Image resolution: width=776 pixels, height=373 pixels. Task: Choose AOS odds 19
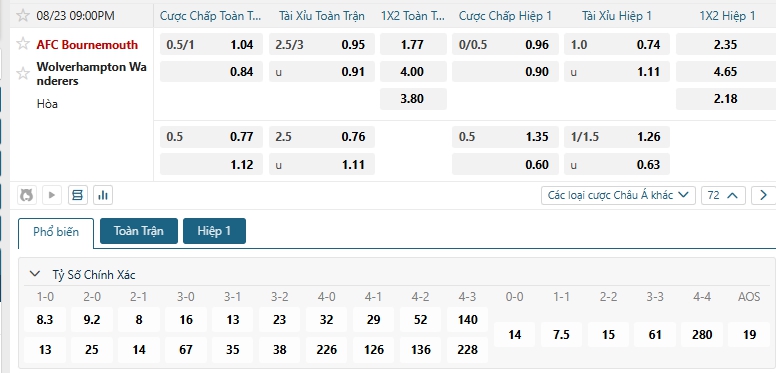(x=749, y=335)
